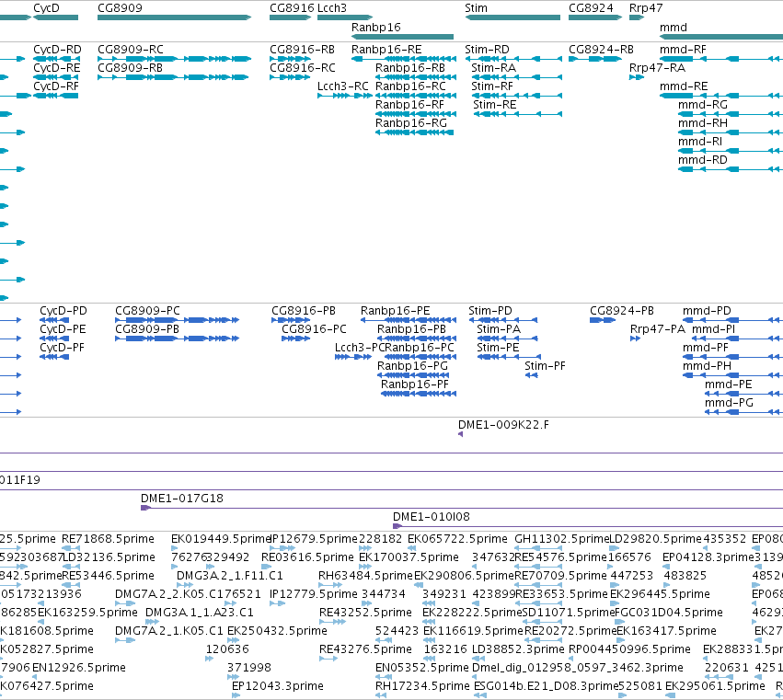The width and height of the screenshot is (783, 700).
Task: Select EST EK250432.5prime
Action: point(232,640)
